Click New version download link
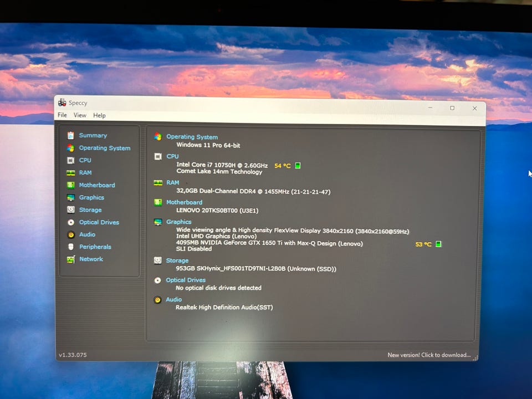Viewport: 532px width, 399px height. (x=429, y=355)
